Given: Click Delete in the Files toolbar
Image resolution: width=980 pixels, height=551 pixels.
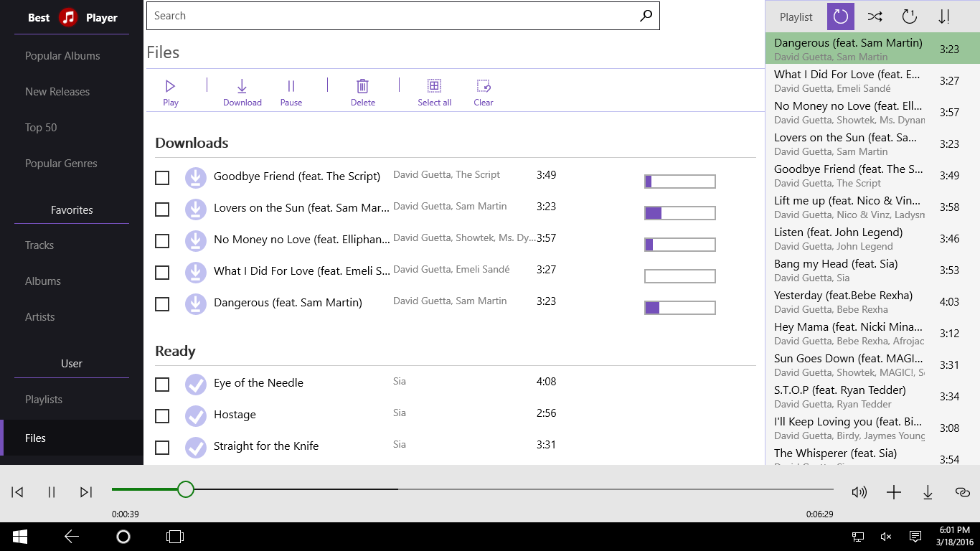Looking at the screenshot, I should pos(362,90).
